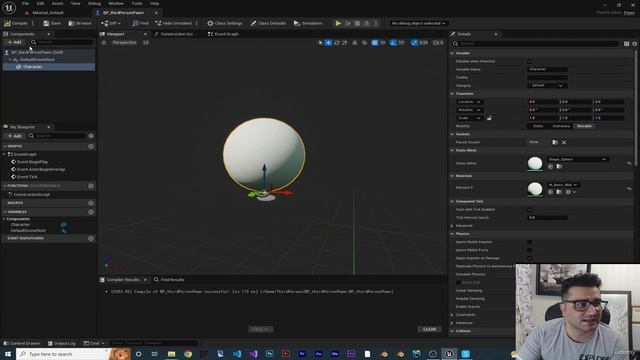Viewport: 640px width, 360px height.
Task: Click Add in the Components panel
Action: pos(14,42)
